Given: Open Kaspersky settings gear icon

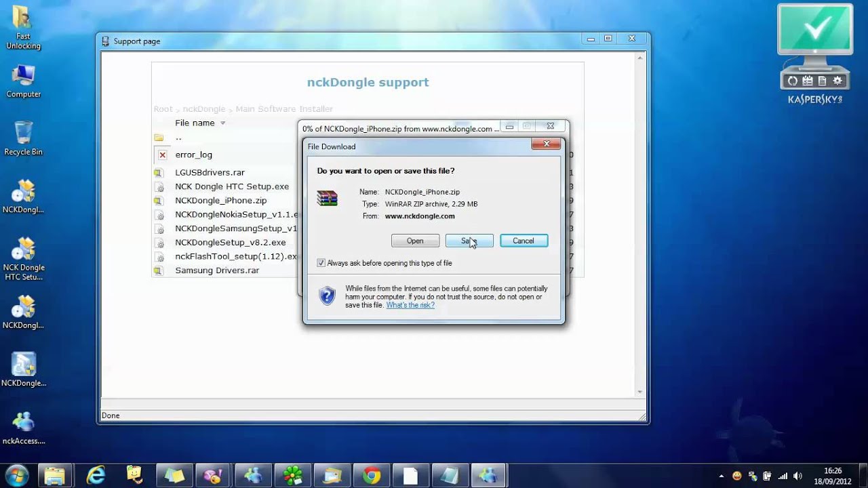Looking at the screenshot, I should [x=837, y=81].
